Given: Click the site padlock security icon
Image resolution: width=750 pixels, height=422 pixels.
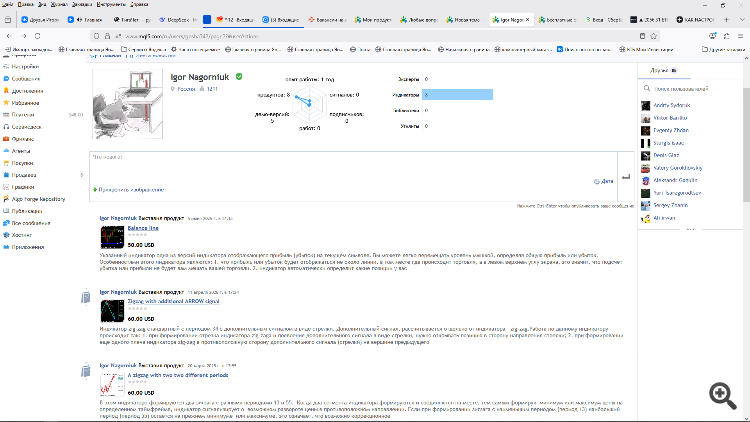Looking at the screenshot, I should click(108, 36).
